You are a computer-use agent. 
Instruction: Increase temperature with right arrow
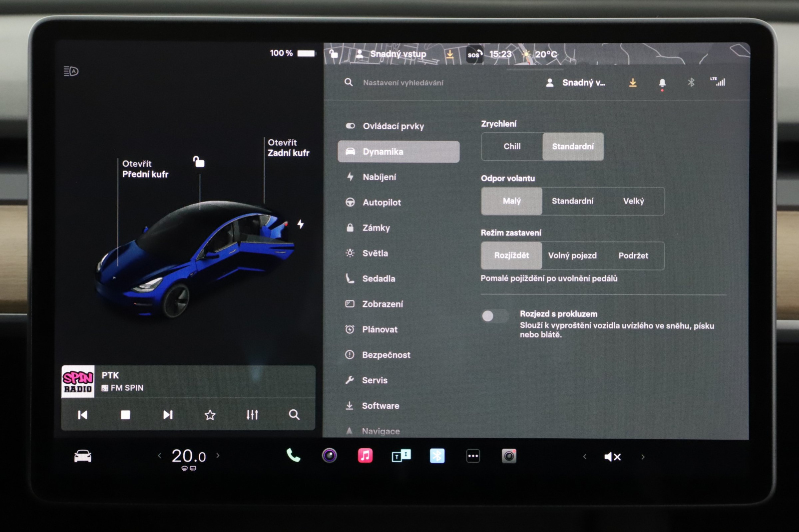pyautogui.click(x=218, y=456)
